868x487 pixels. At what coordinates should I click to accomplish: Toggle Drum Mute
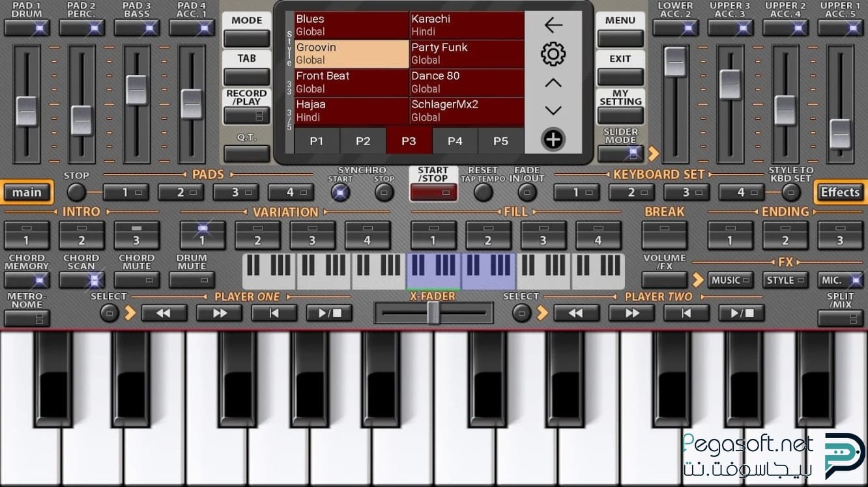point(192,281)
